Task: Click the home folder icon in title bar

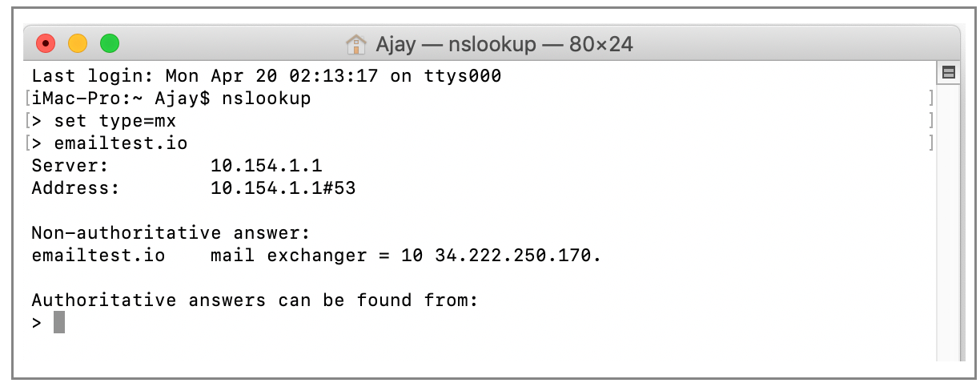Action: tap(355, 43)
